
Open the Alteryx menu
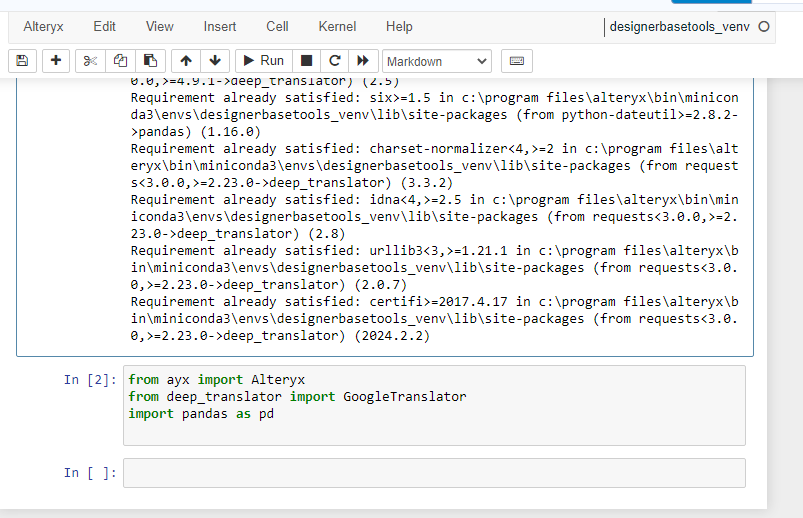(x=43, y=27)
